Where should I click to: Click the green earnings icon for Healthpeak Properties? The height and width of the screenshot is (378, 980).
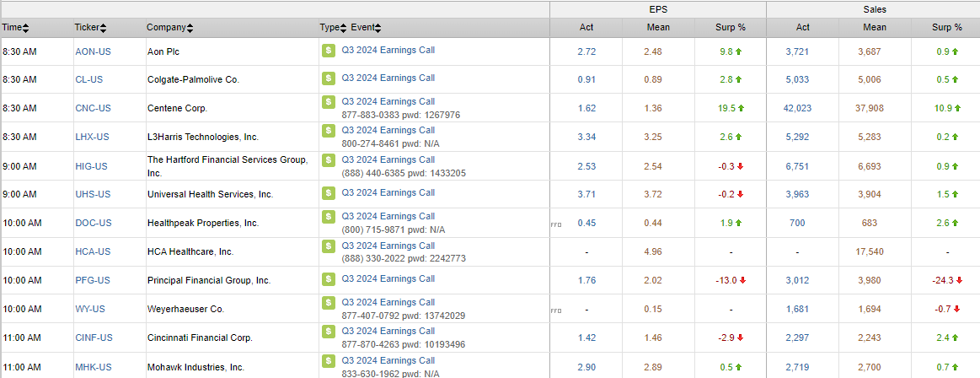click(x=328, y=217)
